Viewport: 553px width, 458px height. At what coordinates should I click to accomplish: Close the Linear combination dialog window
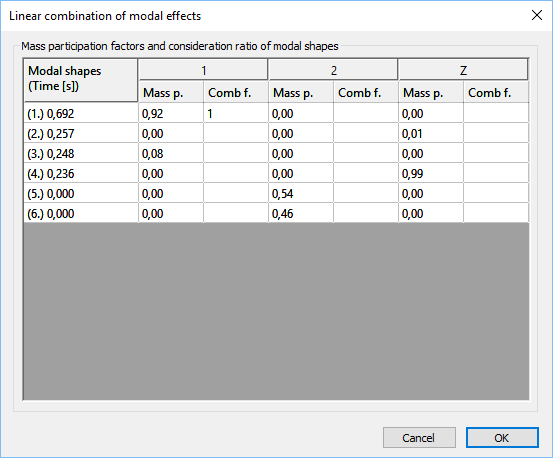[537, 15]
